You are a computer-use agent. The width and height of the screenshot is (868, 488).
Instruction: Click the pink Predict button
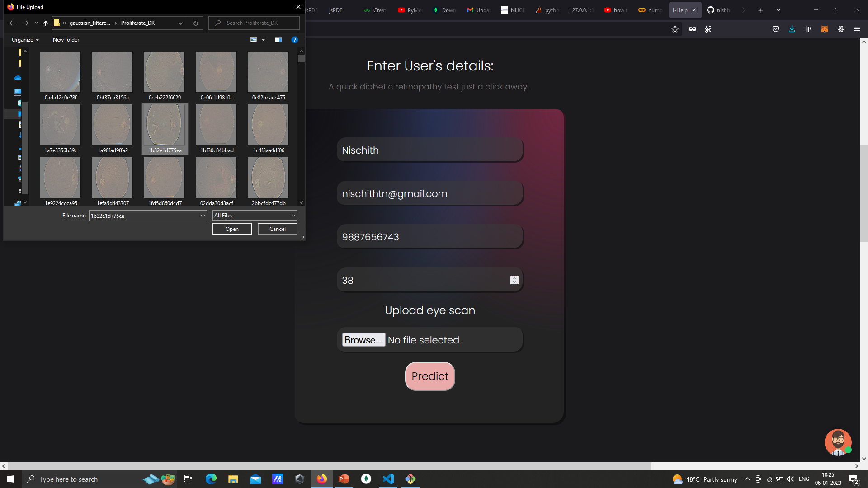430,376
